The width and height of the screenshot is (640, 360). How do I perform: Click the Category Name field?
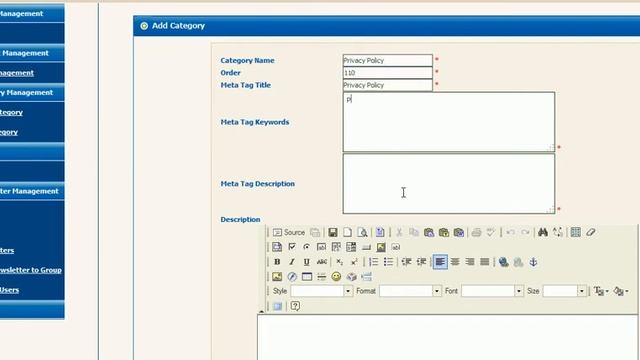tap(387, 60)
